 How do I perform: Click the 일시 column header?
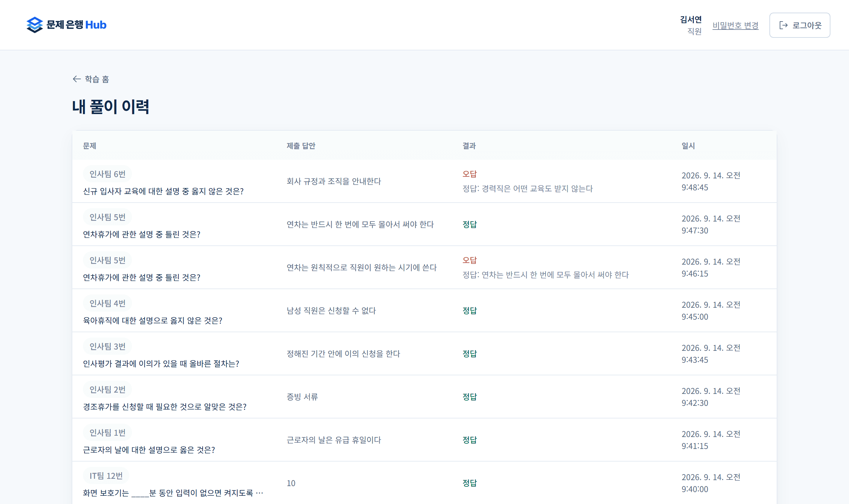688,146
